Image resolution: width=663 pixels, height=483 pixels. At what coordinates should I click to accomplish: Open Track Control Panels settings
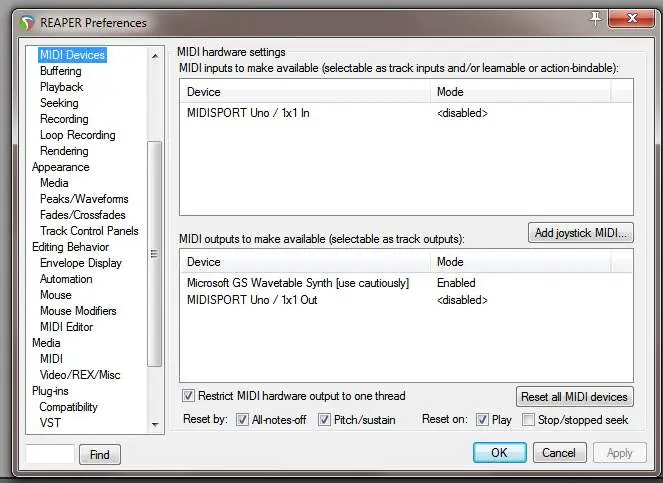click(89, 231)
